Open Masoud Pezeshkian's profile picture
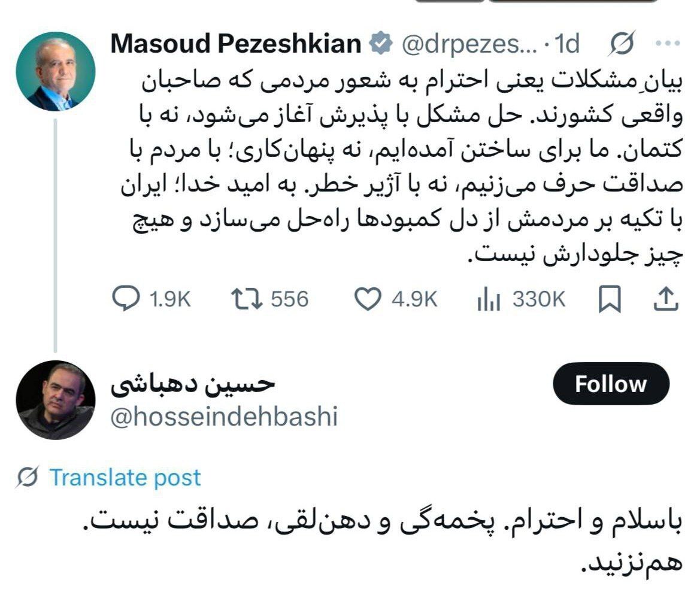The width and height of the screenshot is (700, 613). (55, 71)
